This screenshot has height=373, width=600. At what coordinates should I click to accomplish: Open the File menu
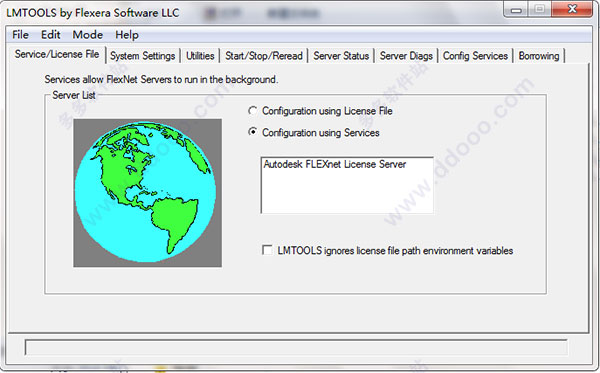click(x=20, y=35)
